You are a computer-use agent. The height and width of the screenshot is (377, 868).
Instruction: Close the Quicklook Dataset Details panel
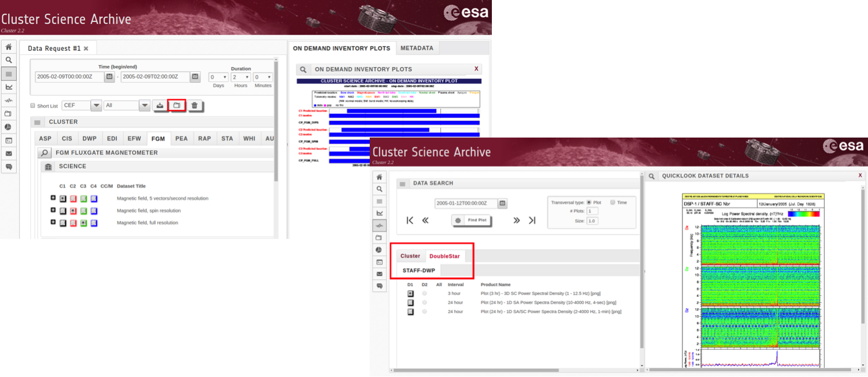tap(860, 175)
